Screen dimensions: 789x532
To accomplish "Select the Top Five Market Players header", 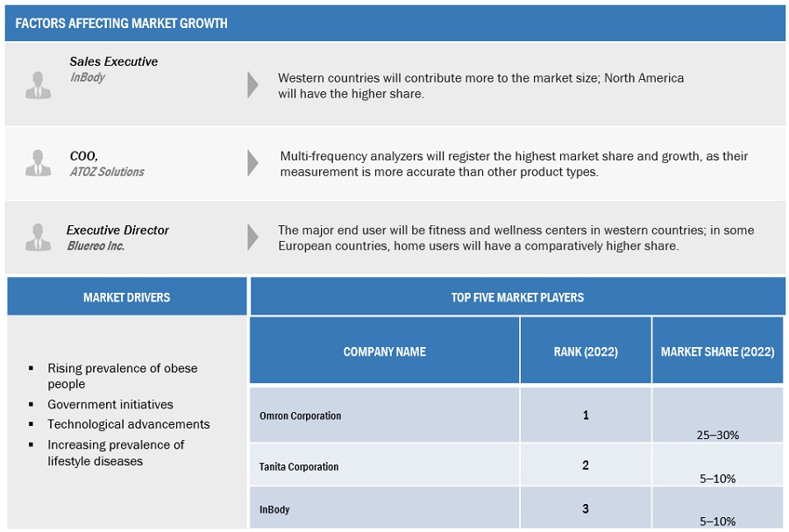I will 517,297.
